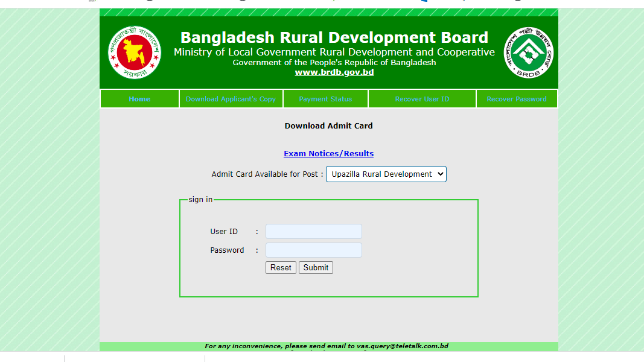Open Download Applicant's Copy tab
The width and height of the screenshot is (644, 362).
coord(231,99)
